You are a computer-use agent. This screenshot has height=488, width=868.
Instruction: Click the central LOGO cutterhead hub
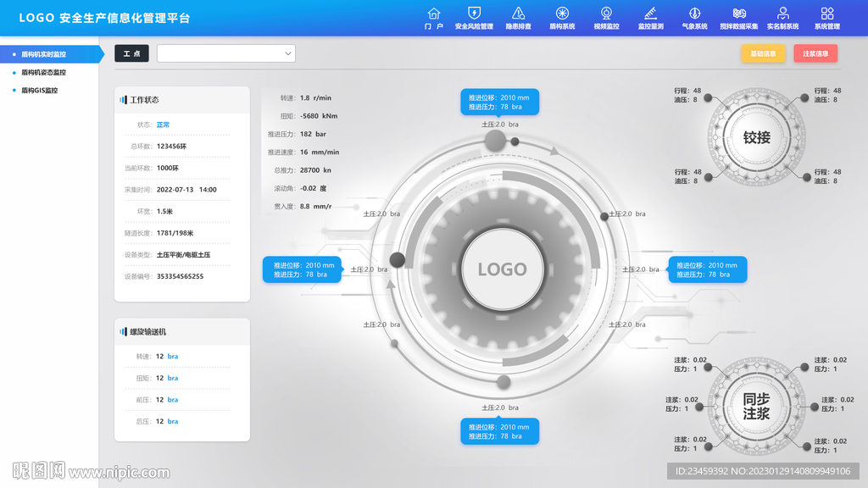pyautogui.click(x=502, y=269)
